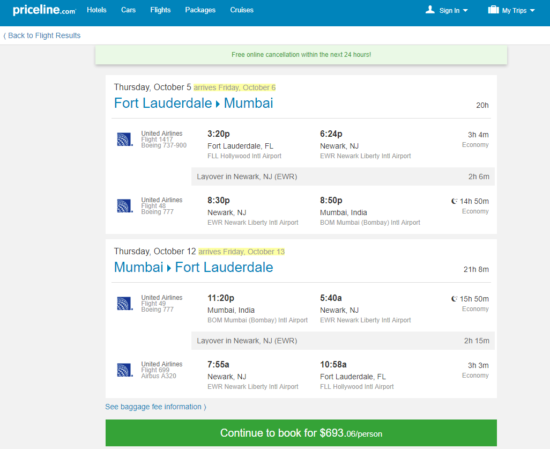Open the Cars menu item
The height and width of the screenshot is (449, 550).
(x=128, y=10)
